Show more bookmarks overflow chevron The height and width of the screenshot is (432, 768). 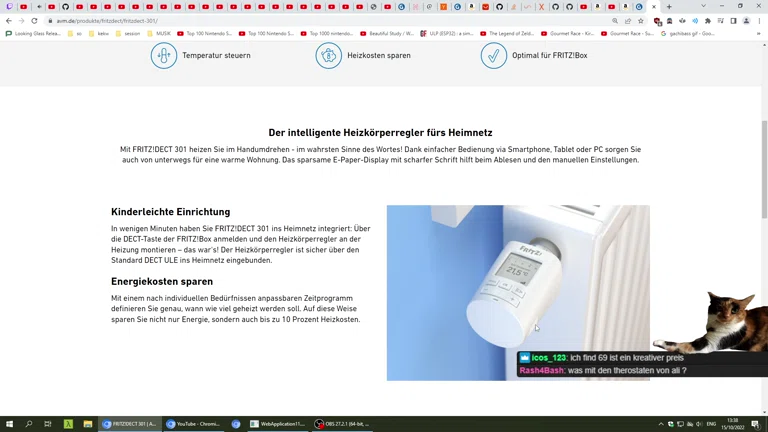click(759, 34)
